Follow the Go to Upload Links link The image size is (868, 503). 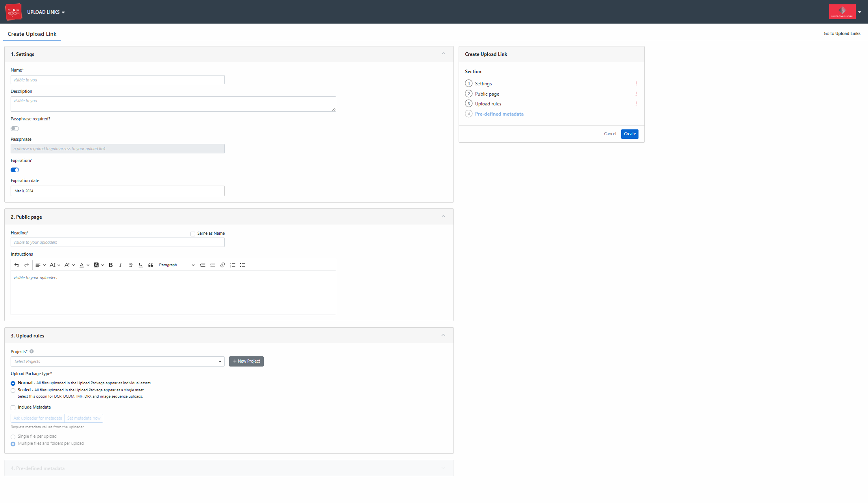tap(842, 34)
